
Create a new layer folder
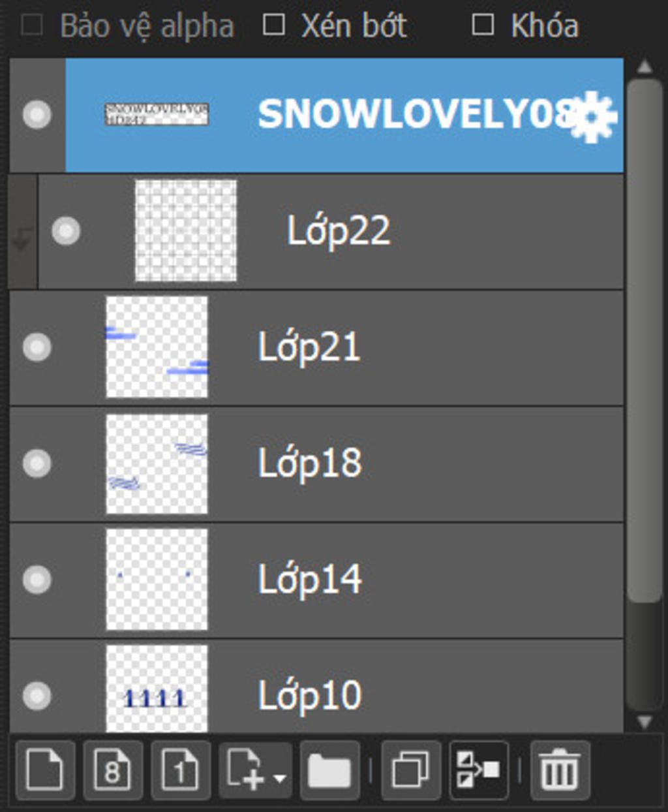coord(329,771)
